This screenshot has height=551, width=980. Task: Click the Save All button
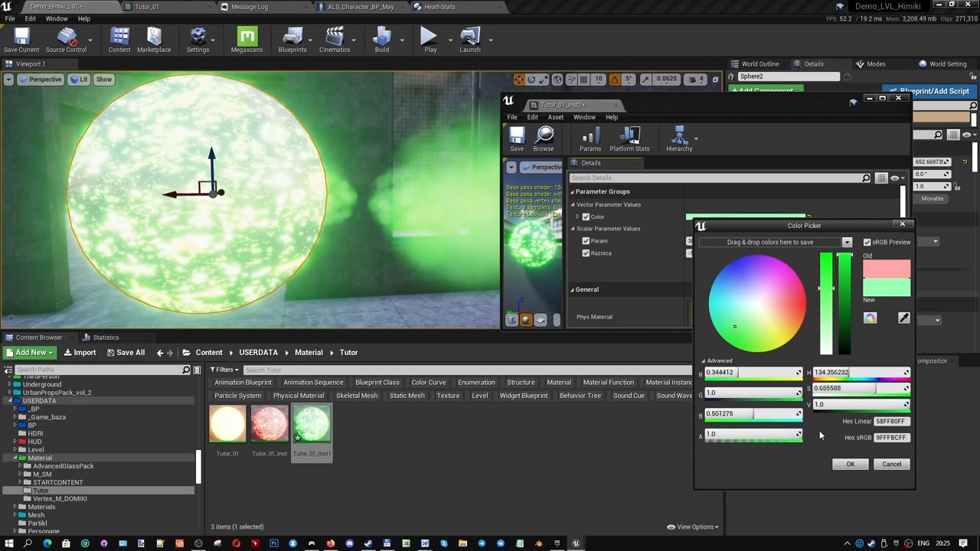click(x=125, y=353)
